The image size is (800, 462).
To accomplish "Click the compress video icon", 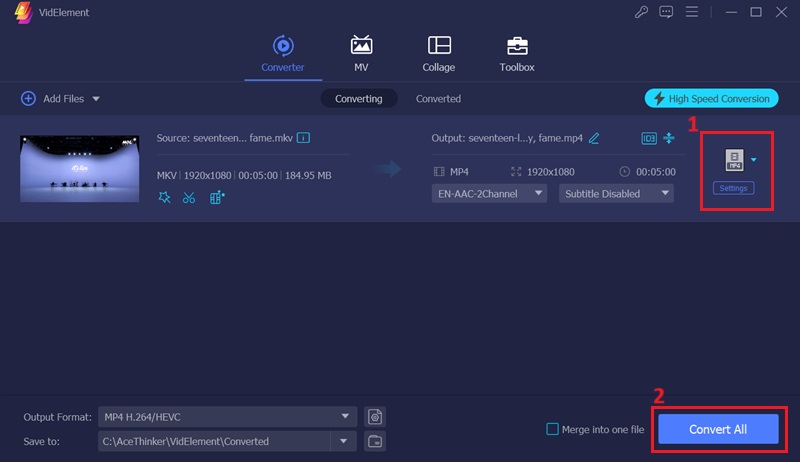I will coord(669,138).
